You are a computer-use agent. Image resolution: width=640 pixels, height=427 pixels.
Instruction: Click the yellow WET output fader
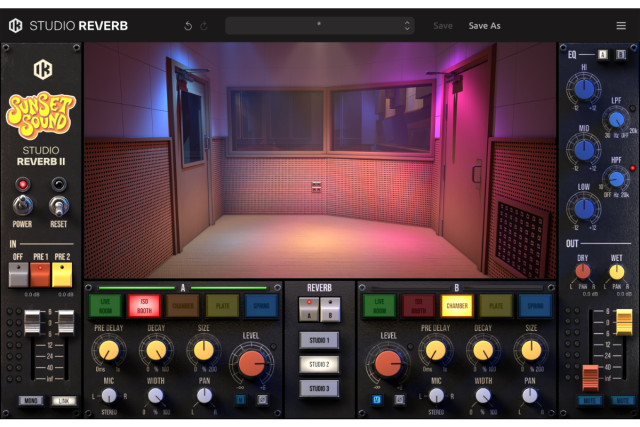click(624, 322)
